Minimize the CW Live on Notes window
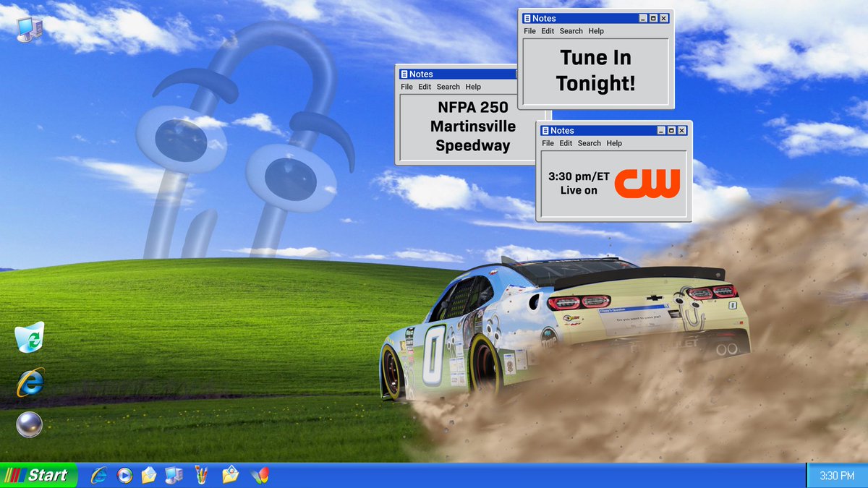 coord(660,130)
